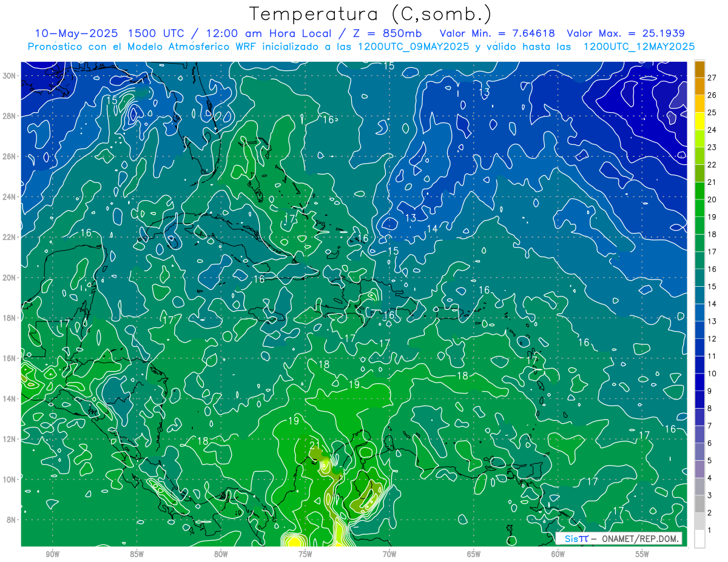Click the color scale label "12"

pos(712,339)
